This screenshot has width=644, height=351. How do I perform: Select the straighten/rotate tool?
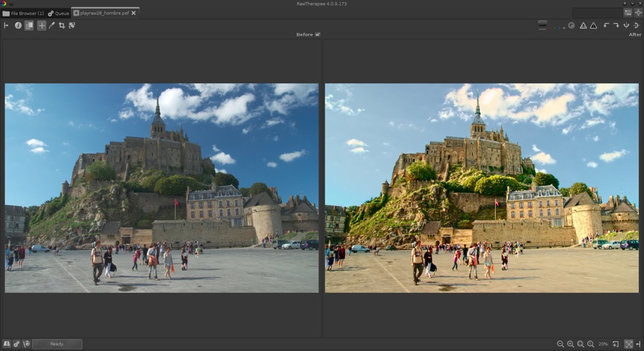click(x=72, y=25)
